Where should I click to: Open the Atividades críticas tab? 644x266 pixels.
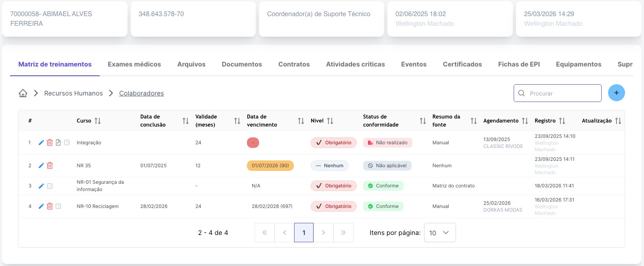point(355,64)
